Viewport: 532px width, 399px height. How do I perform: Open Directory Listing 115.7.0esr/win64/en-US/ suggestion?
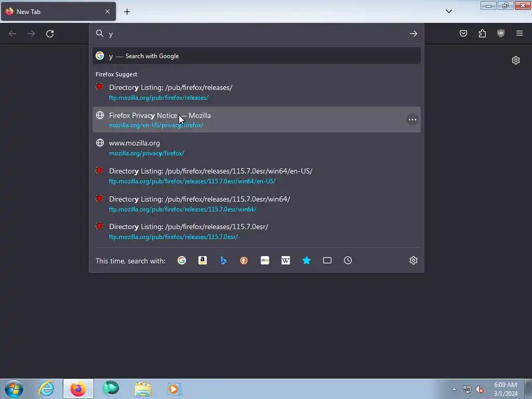257,176
